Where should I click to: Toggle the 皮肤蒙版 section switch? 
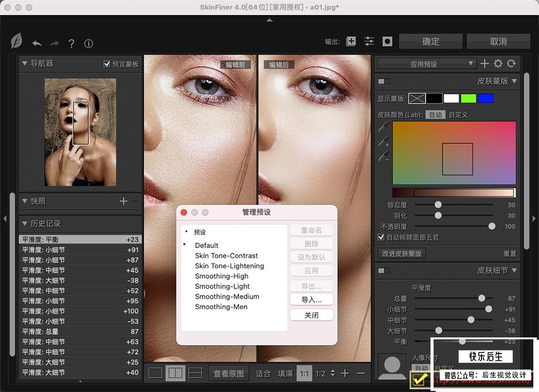[384, 82]
